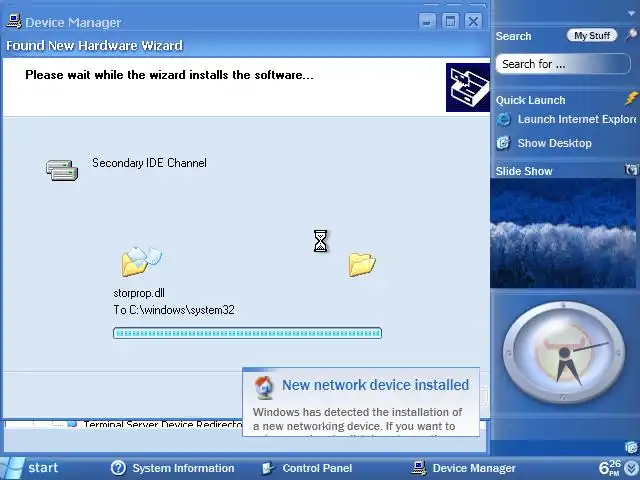
Task: Expand the system tray chevron
Action: [x=632, y=468]
